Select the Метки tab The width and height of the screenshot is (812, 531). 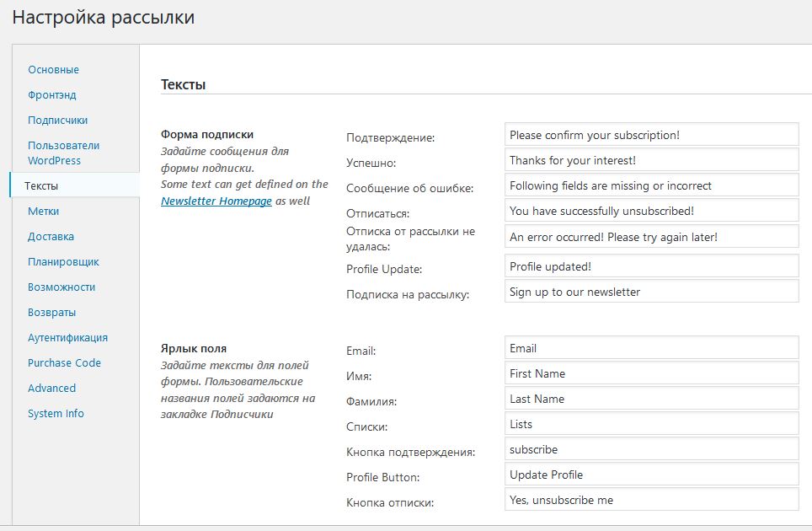coord(43,212)
